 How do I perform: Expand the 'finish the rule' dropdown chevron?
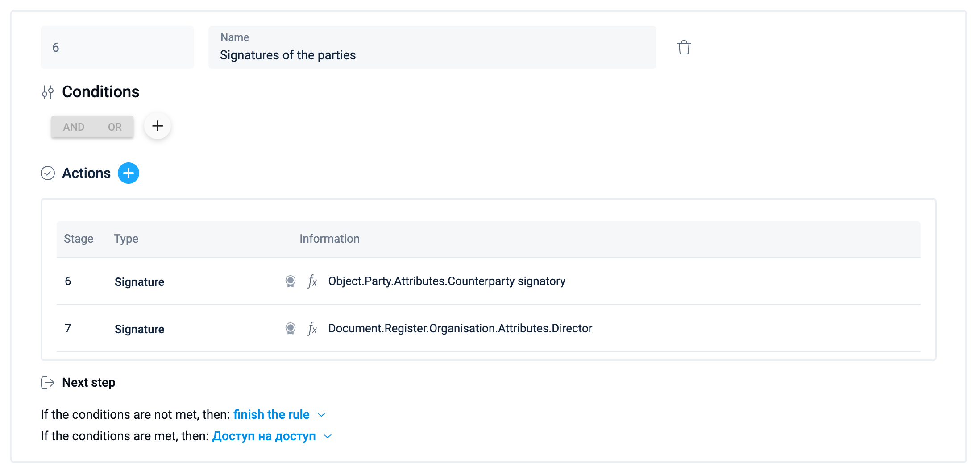click(321, 415)
